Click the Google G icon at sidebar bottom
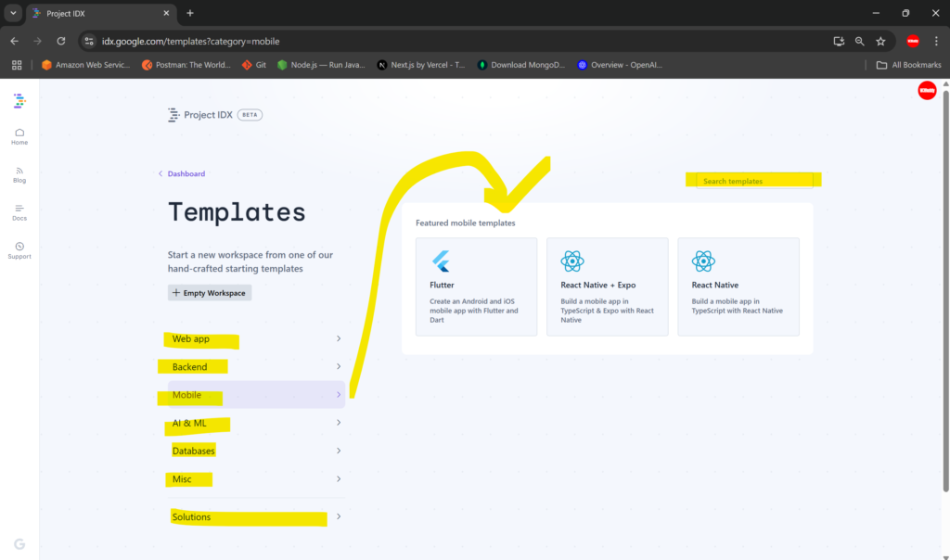Viewport: 950px width, 560px height. (x=19, y=543)
